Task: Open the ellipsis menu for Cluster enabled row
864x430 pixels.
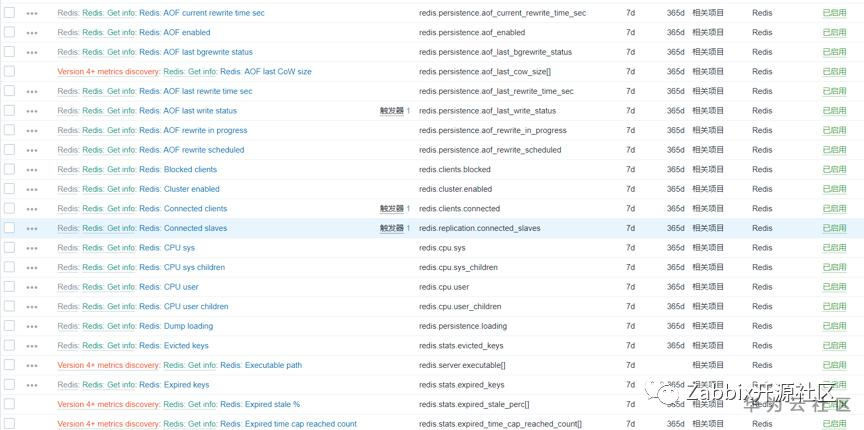Action: coord(32,190)
